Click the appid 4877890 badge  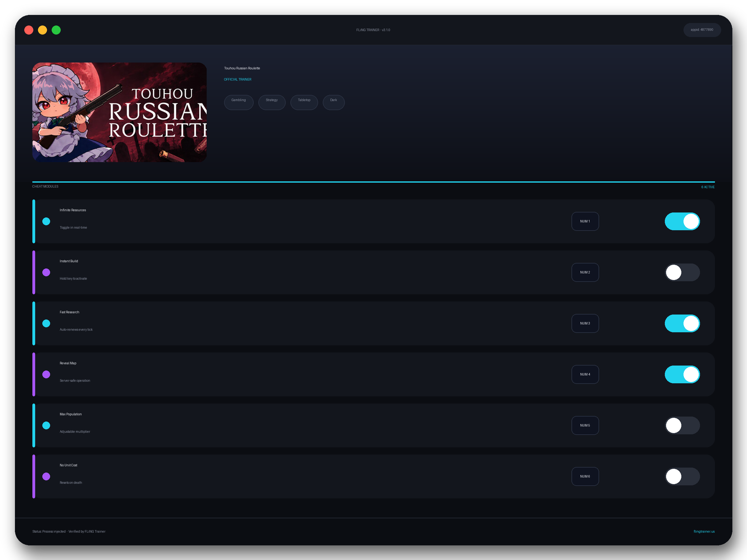(702, 30)
